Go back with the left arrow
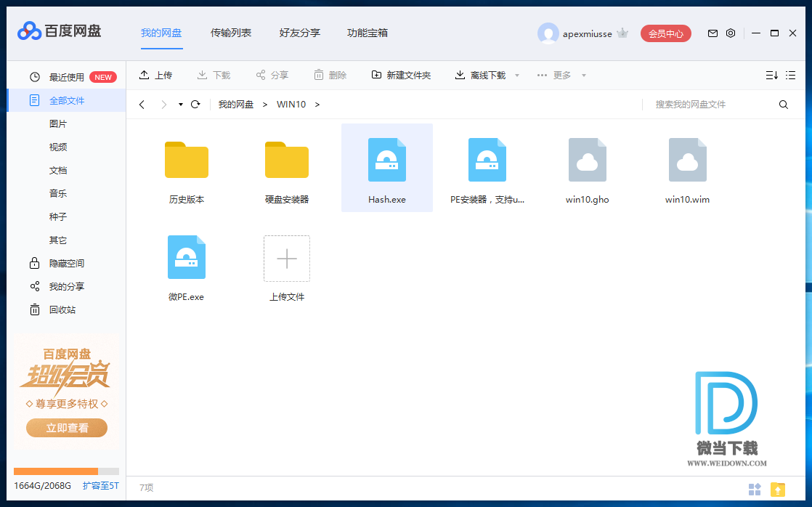This screenshot has width=812, height=507. (x=142, y=105)
